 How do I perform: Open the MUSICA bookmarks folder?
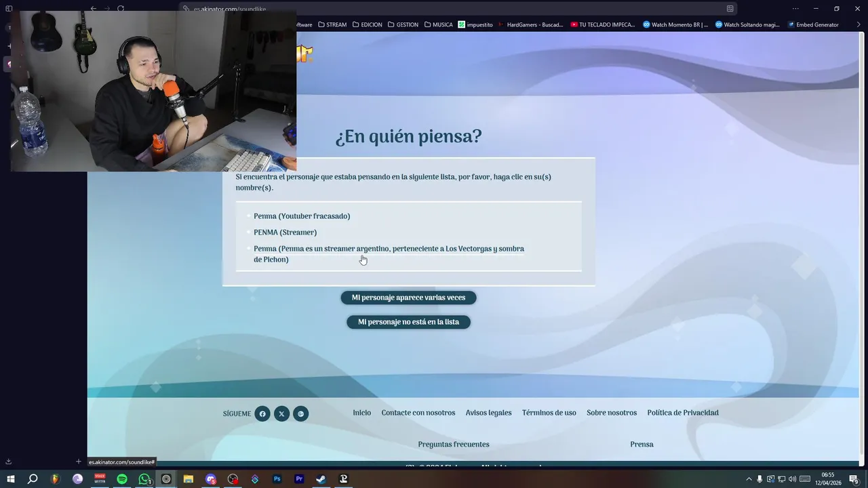[438, 24]
